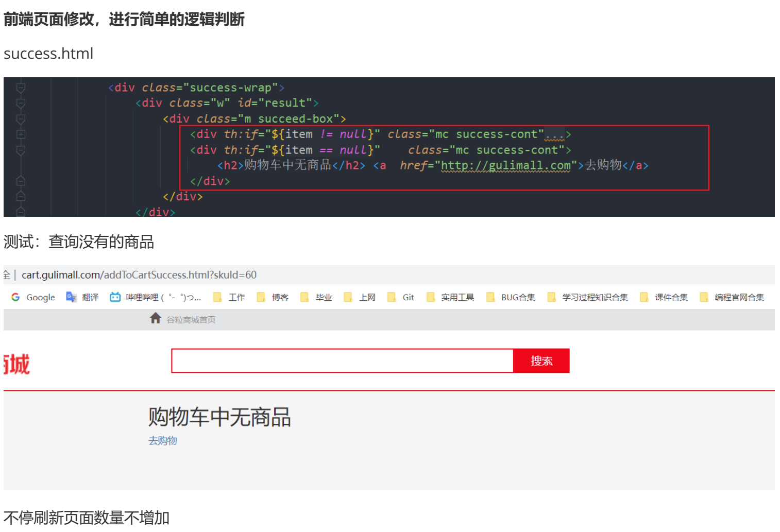Image resolution: width=780 pixels, height=532 pixels.
Task: Expand the folded "..." code placeholder
Action: (555, 135)
